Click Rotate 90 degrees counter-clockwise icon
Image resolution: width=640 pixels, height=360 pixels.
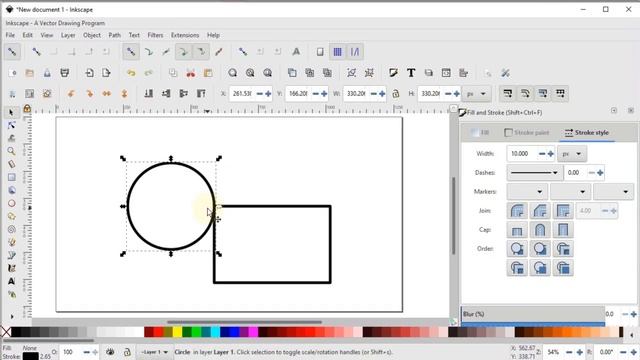coord(71,94)
